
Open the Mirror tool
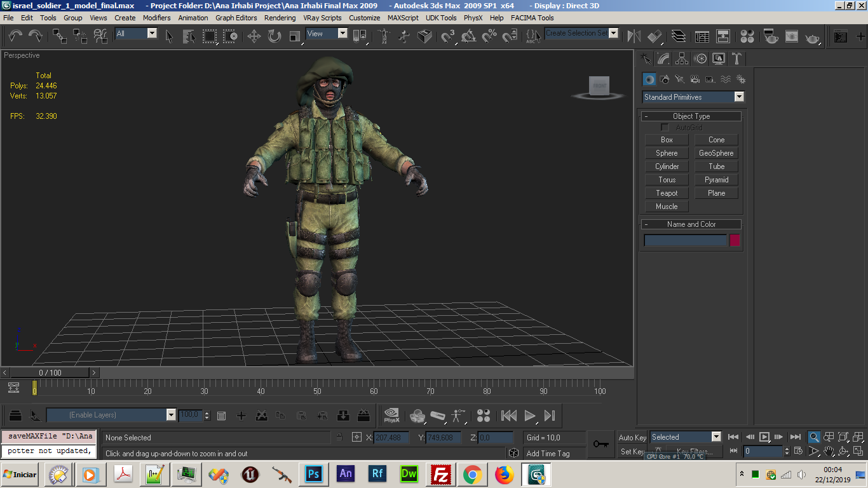634,36
